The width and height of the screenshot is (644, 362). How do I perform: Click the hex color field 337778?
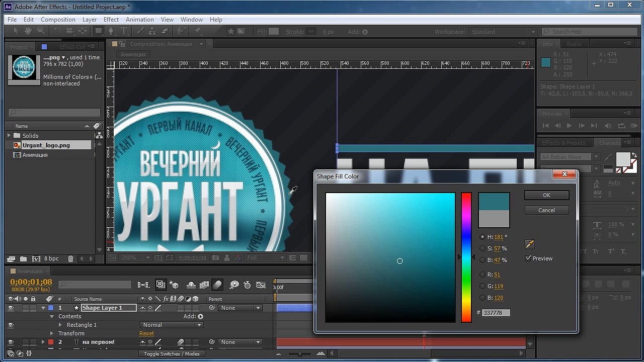point(496,313)
